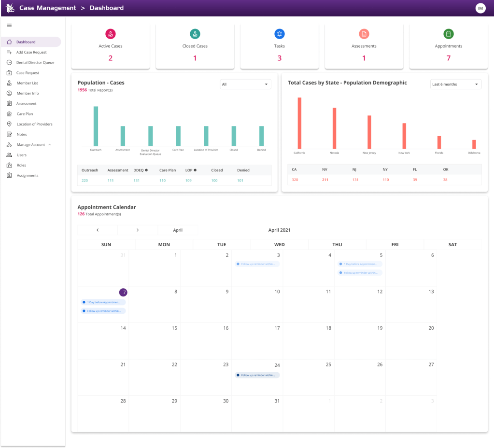Screen dimensions: 494x448
Task: Go to next month in calendar
Action: pos(138,230)
